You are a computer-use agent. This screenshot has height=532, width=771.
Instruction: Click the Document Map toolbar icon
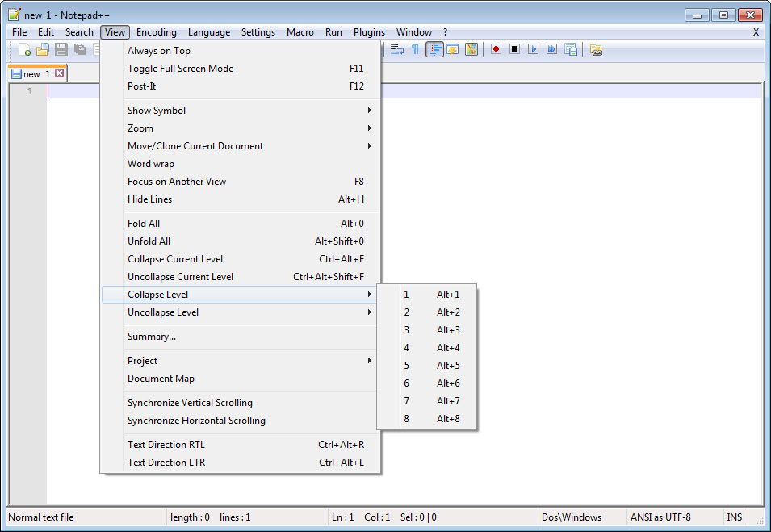click(471, 49)
